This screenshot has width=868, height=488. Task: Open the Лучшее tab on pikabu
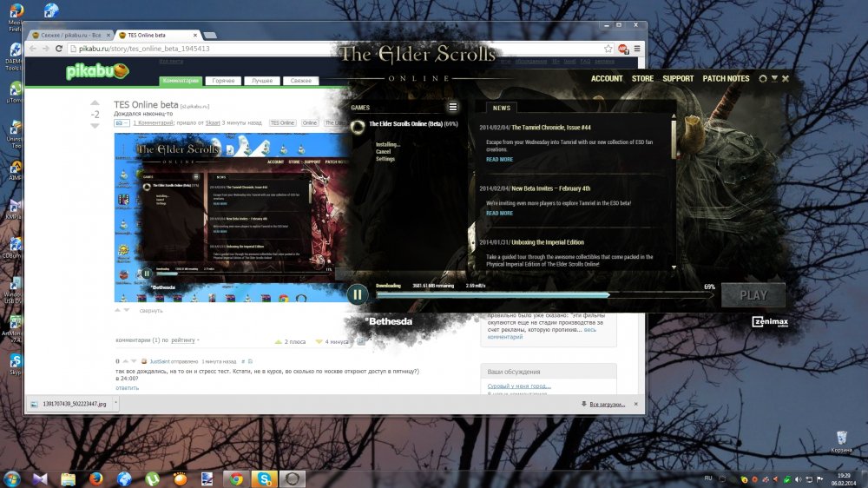(x=262, y=81)
